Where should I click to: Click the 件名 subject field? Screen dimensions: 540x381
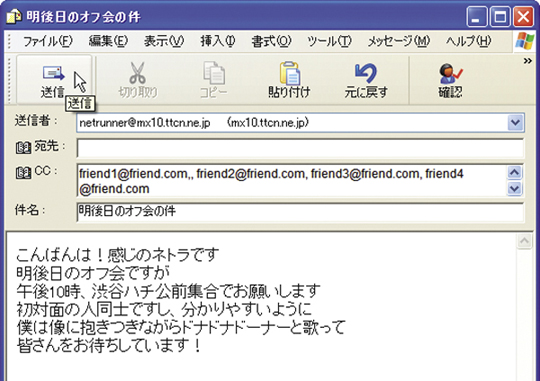coord(300,212)
